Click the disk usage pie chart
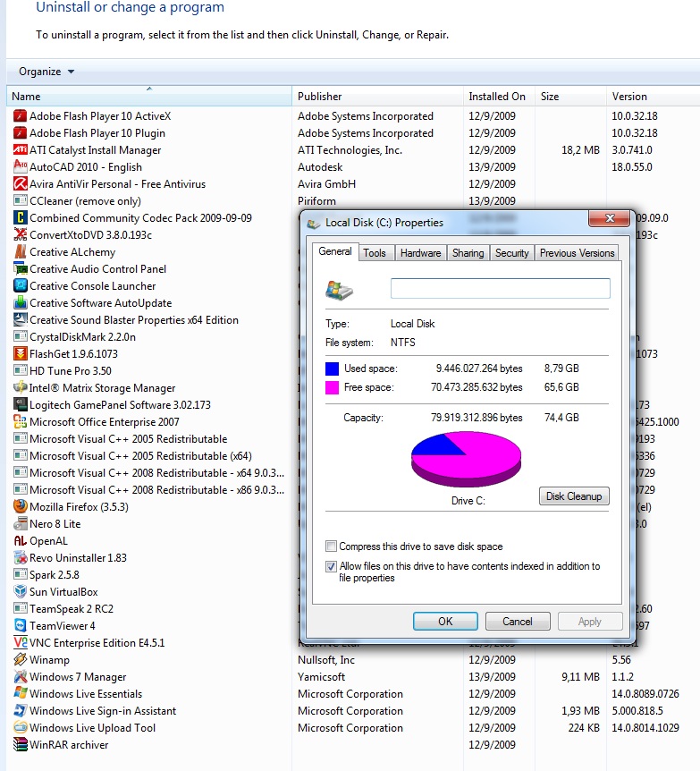Image resolution: width=700 pixels, height=771 pixels. pyautogui.click(x=466, y=458)
